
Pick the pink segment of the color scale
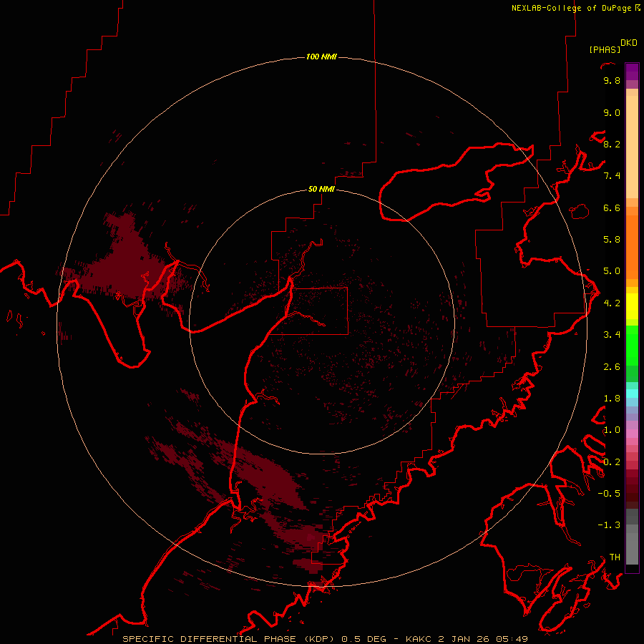632,434
